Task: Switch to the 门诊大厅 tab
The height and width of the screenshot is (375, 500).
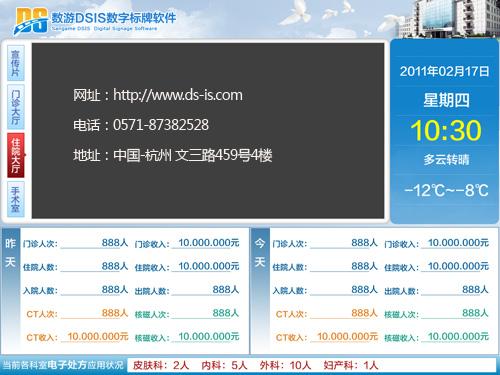Action: tap(16, 107)
